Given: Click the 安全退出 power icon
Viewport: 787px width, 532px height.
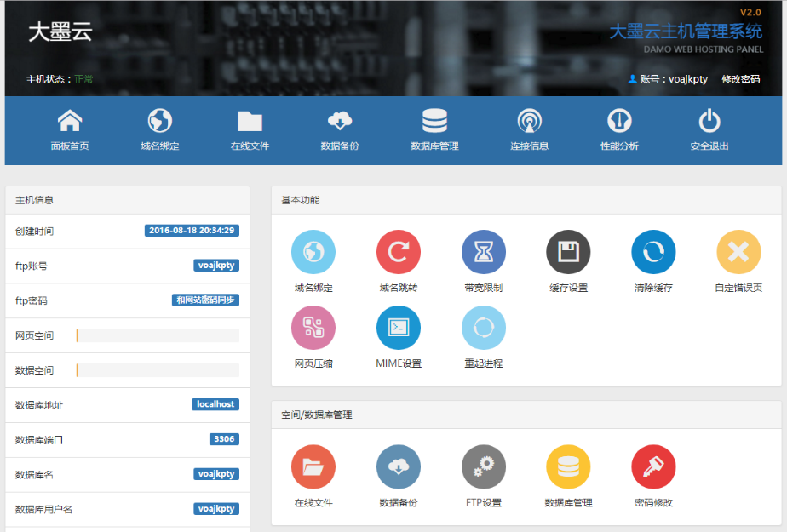Looking at the screenshot, I should (709, 121).
